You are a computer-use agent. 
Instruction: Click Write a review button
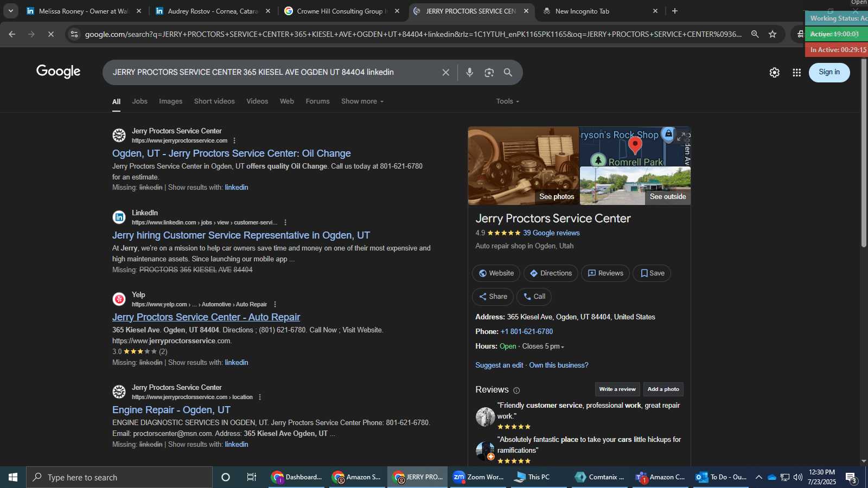[x=617, y=389]
